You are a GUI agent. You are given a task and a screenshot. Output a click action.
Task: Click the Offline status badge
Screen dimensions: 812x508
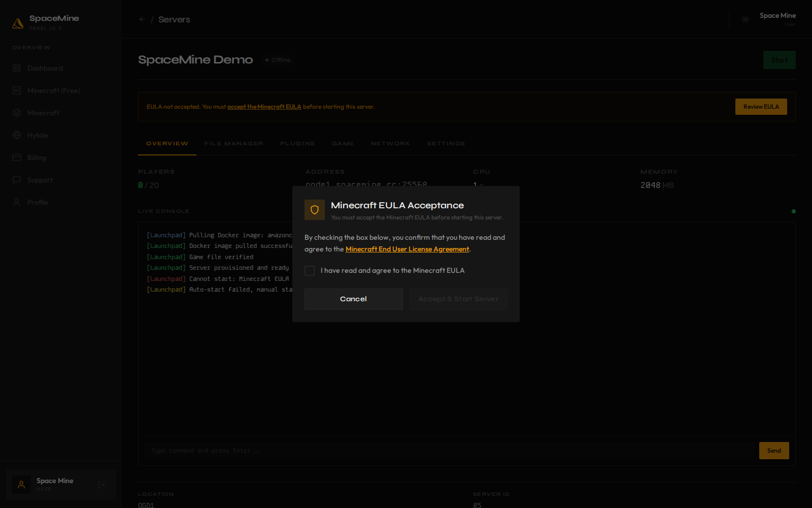click(278, 60)
